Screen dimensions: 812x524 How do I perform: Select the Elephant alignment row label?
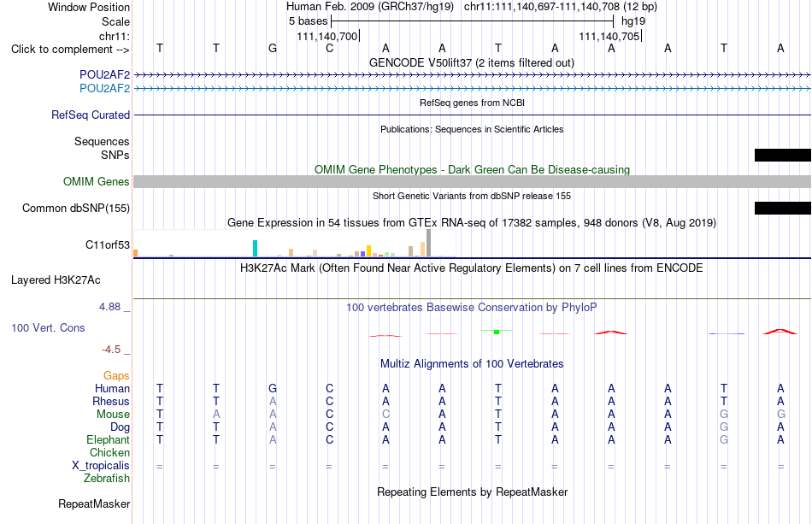(x=109, y=440)
